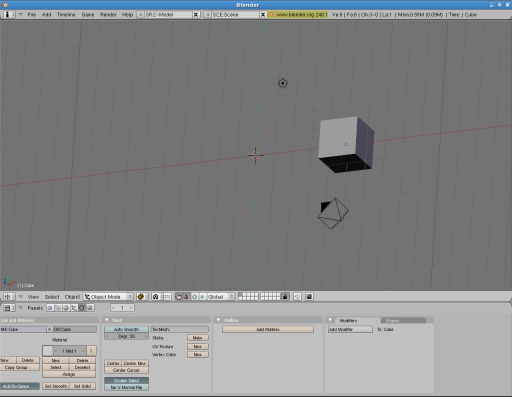Select the lamp object in the viewport
This screenshot has width=512, height=397.
(x=283, y=83)
